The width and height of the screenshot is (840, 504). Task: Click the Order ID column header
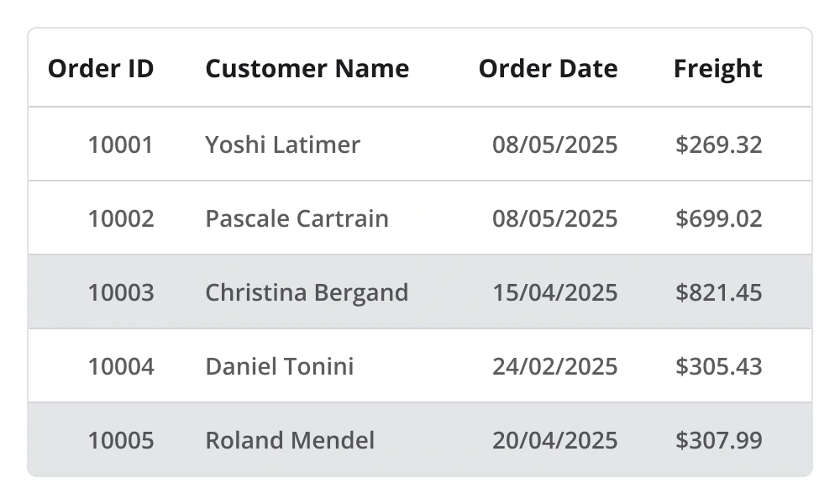[101, 69]
